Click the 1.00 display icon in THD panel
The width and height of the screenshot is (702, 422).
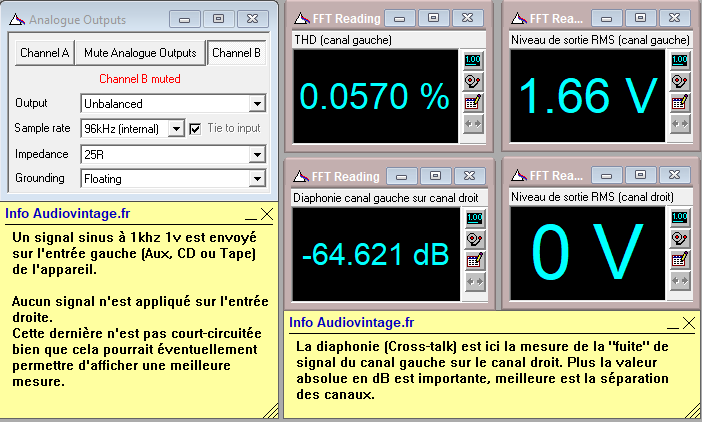click(x=472, y=60)
